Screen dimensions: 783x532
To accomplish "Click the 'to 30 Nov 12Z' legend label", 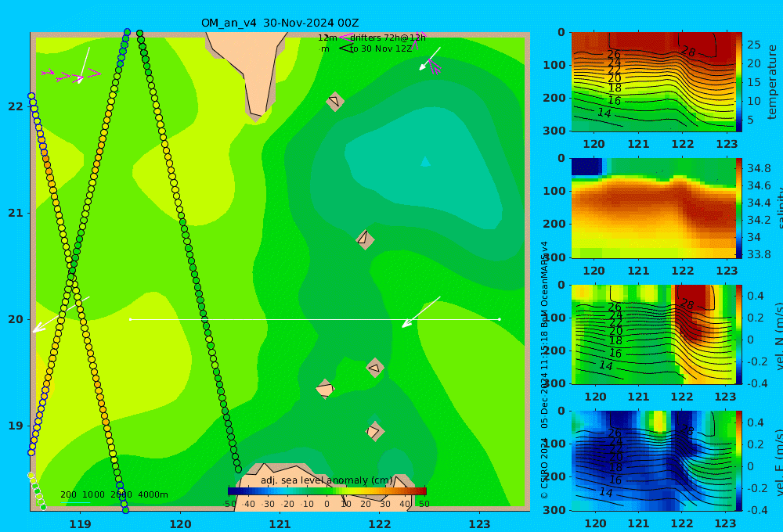I will click(x=381, y=49).
